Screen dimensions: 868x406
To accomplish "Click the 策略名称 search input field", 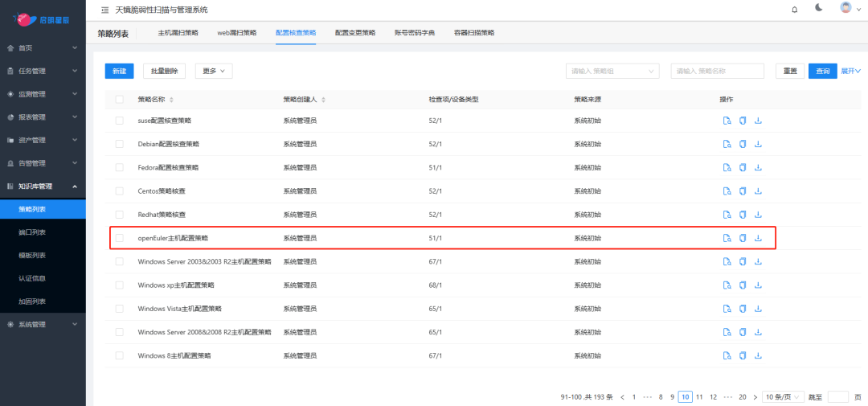I will click(x=718, y=71).
